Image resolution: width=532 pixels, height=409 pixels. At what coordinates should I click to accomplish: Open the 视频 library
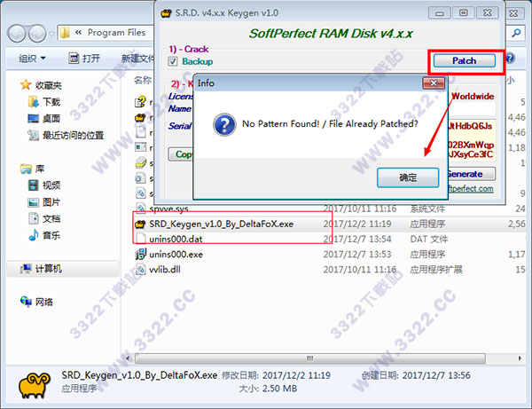point(51,185)
